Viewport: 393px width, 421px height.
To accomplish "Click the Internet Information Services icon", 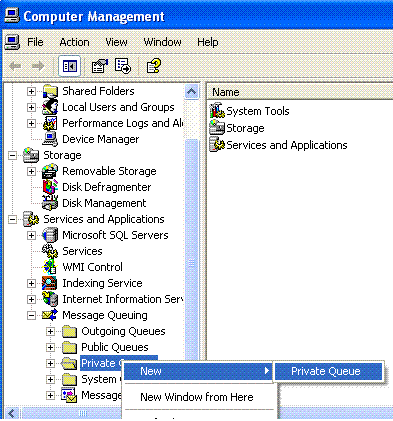I will coord(50,299).
